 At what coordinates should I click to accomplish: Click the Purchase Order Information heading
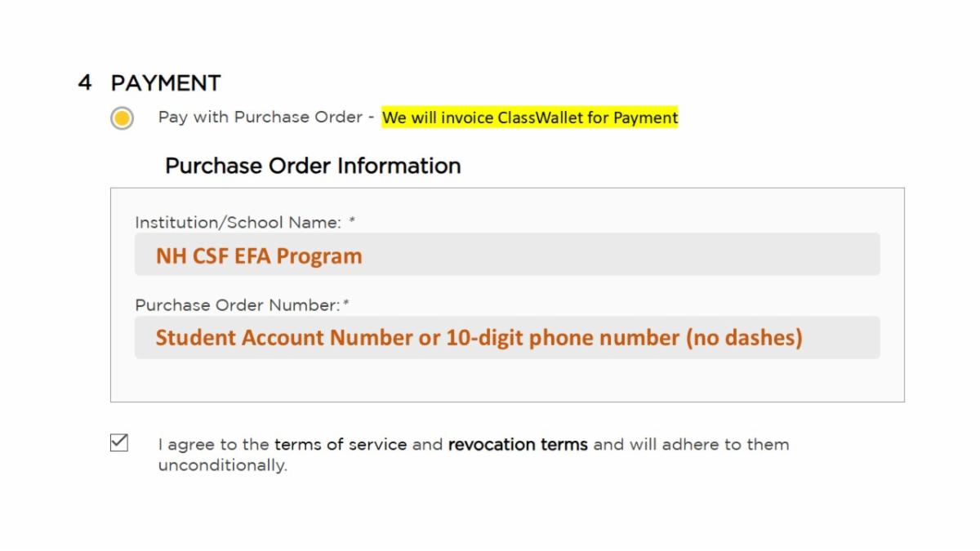[x=313, y=166]
